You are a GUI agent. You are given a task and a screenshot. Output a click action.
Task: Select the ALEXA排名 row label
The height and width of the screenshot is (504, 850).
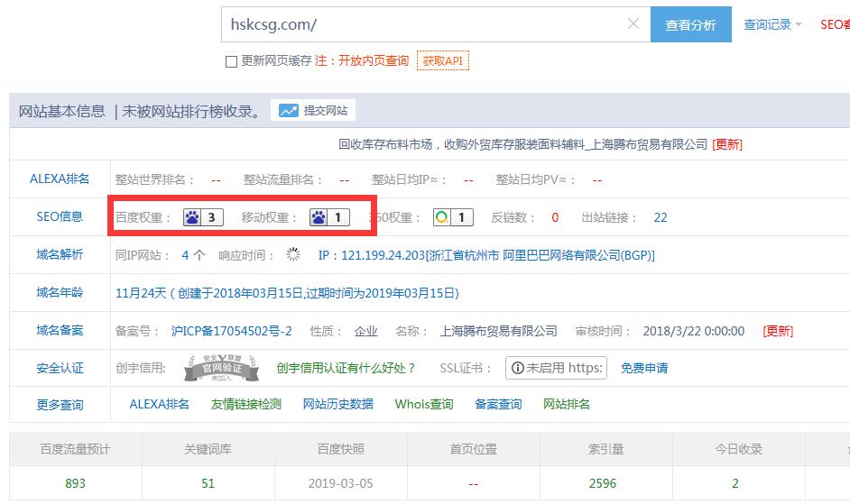[60, 179]
